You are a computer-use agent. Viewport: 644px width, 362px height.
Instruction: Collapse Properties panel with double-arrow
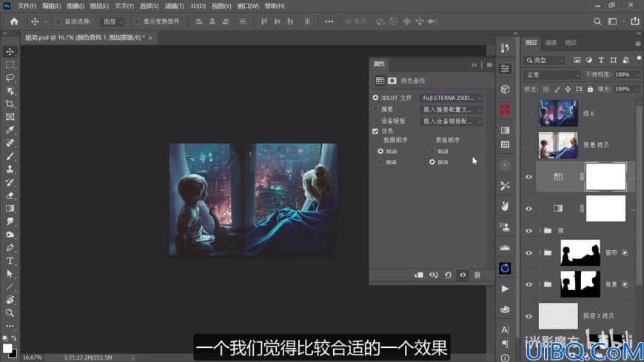[474, 64]
